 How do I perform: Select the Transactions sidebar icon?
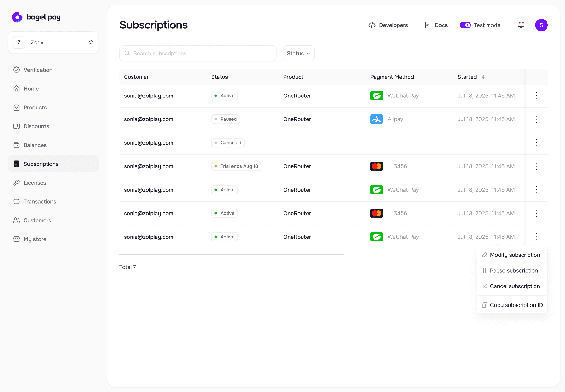coord(17,201)
